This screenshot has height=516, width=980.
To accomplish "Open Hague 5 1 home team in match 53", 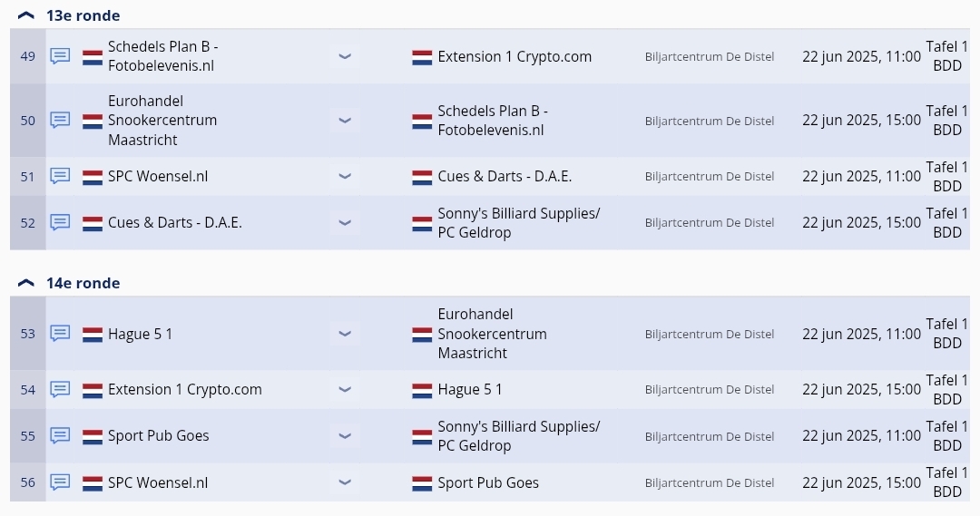I will pos(140,335).
